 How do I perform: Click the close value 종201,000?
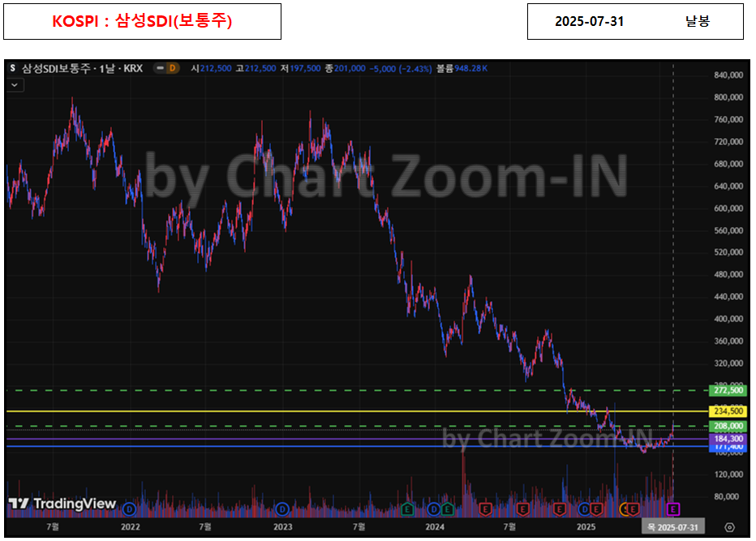[346, 68]
